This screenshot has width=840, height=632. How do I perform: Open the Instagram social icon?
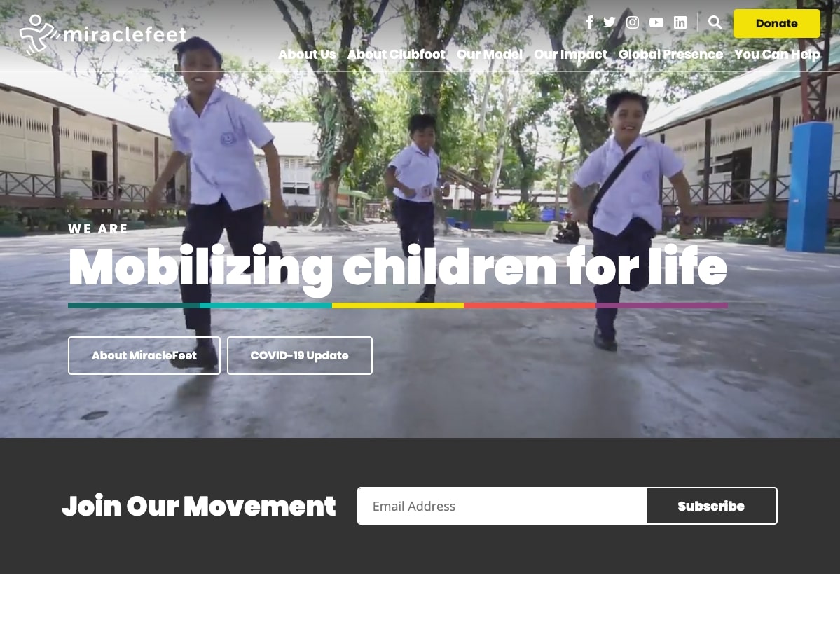click(x=633, y=22)
